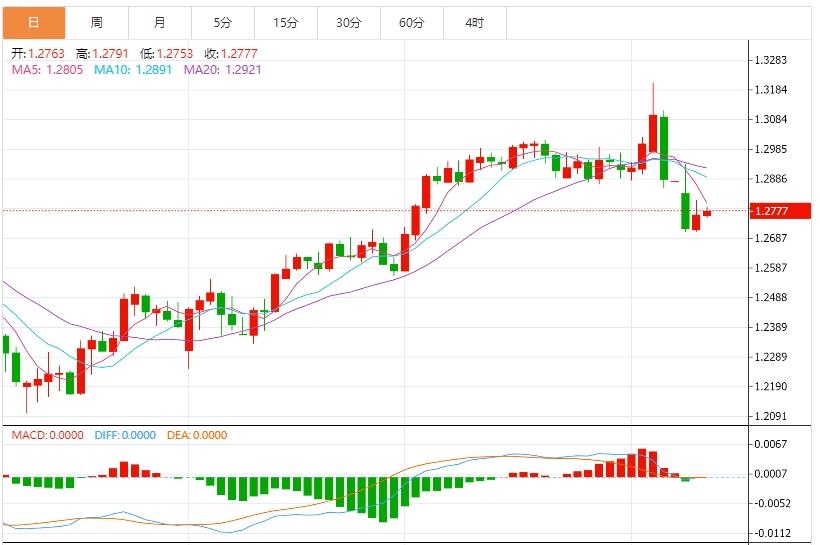The height and width of the screenshot is (545, 820).
Task: Click the current price tag 1.2777
Action: click(773, 211)
